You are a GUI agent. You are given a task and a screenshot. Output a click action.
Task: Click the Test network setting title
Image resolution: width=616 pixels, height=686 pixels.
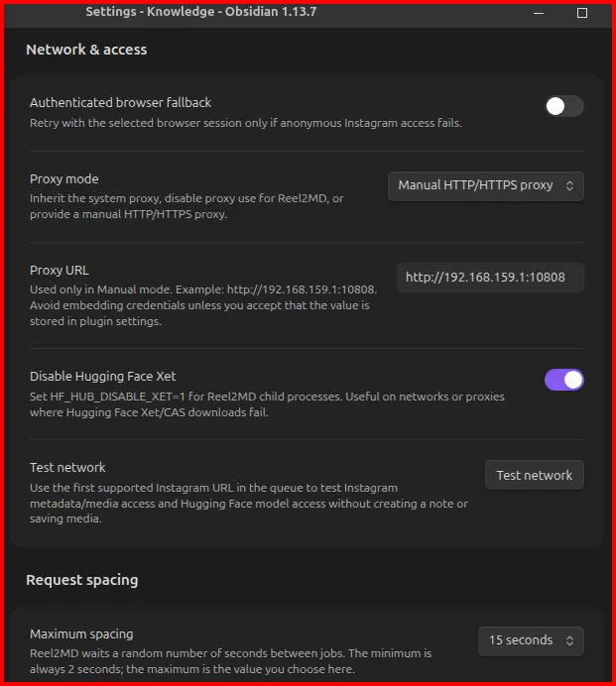(67, 468)
